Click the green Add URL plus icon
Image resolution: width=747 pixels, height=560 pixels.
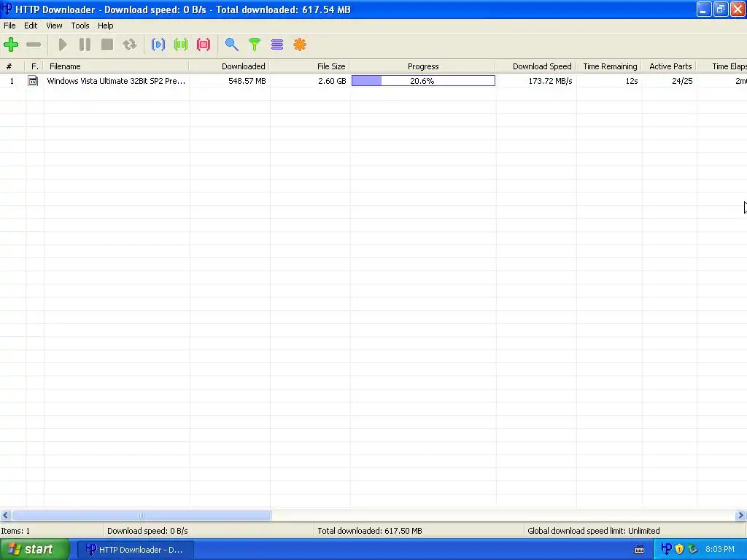11,44
